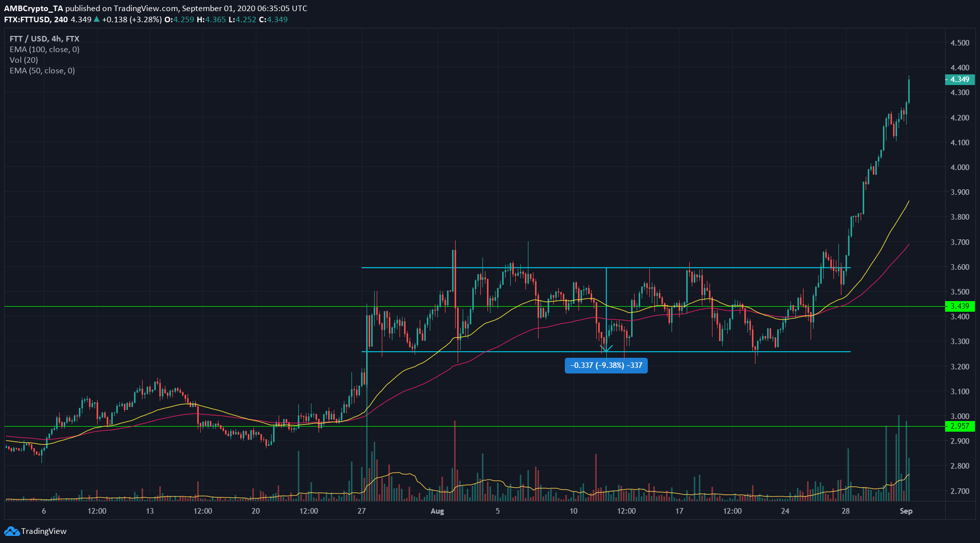This screenshot has width=980, height=543.
Task: Click the TradingView wordmark link
Action: 44,531
